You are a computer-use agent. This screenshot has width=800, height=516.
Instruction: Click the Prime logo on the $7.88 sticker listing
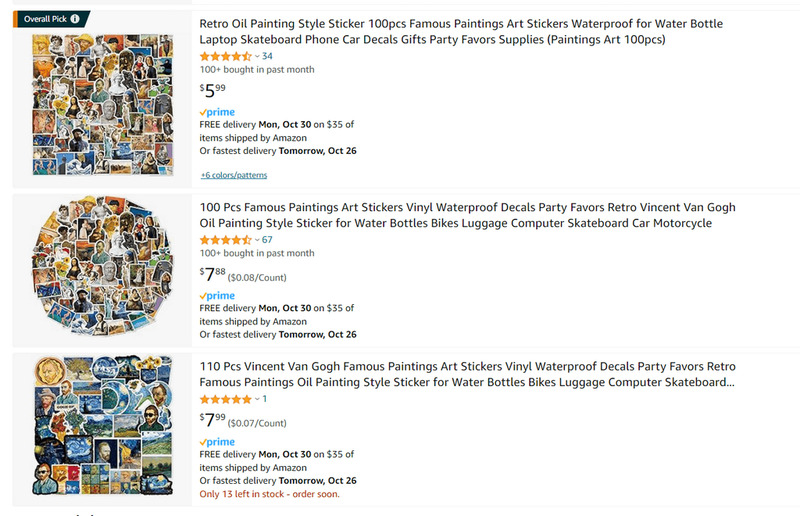tap(217, 296)
